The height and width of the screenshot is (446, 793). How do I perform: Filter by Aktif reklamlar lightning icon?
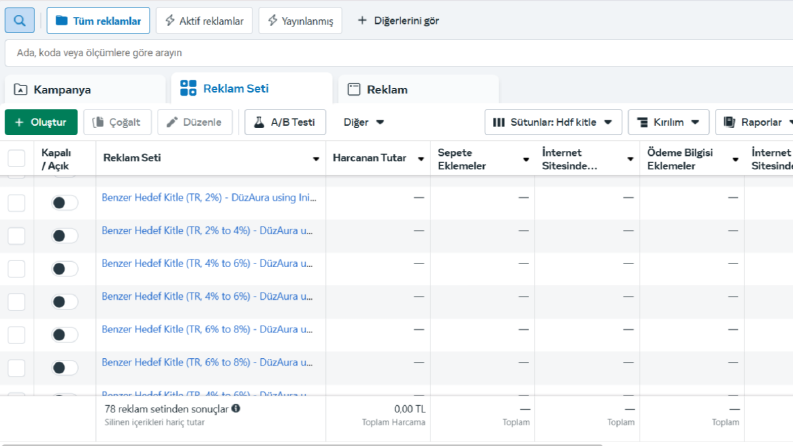204,21
